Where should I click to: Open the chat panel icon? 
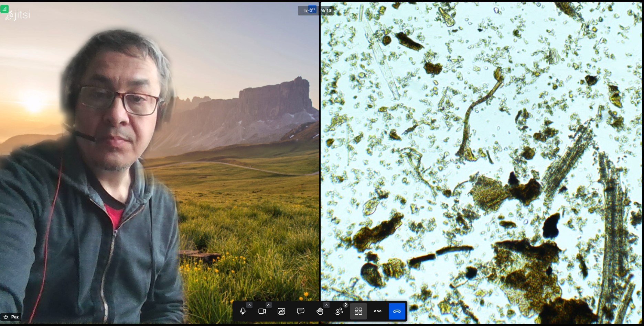pos(301,311)
